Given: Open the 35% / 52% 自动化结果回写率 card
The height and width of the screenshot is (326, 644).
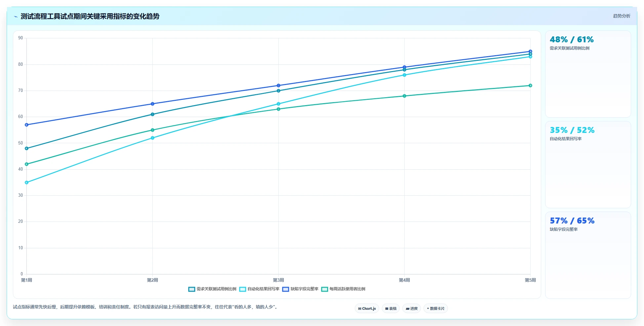Looking at the screenshot, I should click(x=588, y=165).
